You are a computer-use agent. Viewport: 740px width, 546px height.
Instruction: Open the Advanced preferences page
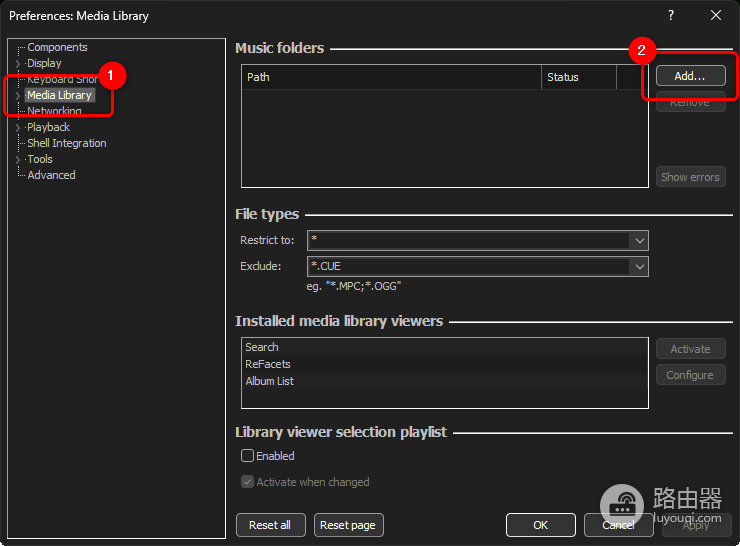coord(51,176)
